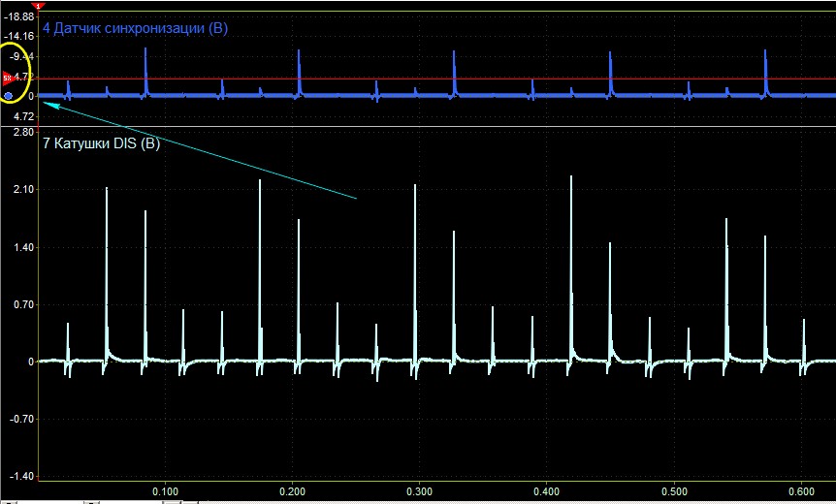This screenshot has height=504, width=836.
Task: Click the 0.200 time axis label
Action: [x=292, y=490]
